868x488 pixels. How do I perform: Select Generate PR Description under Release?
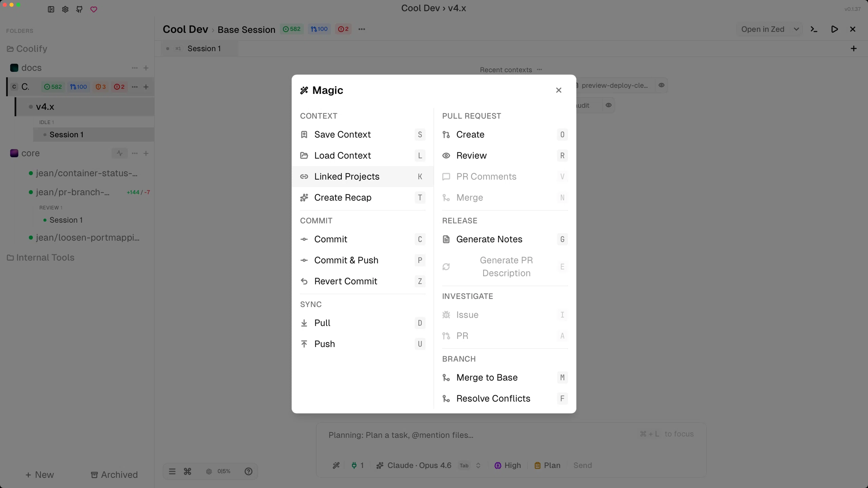coord(506,266)
